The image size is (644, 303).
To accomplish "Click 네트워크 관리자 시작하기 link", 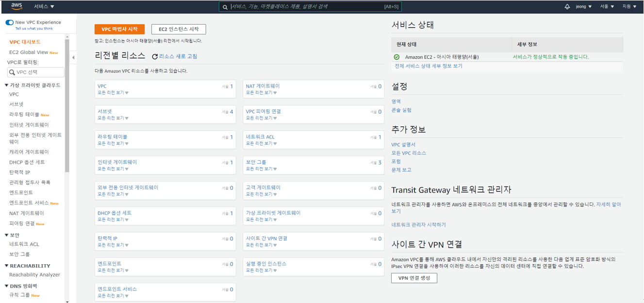I will coord(418,225).
